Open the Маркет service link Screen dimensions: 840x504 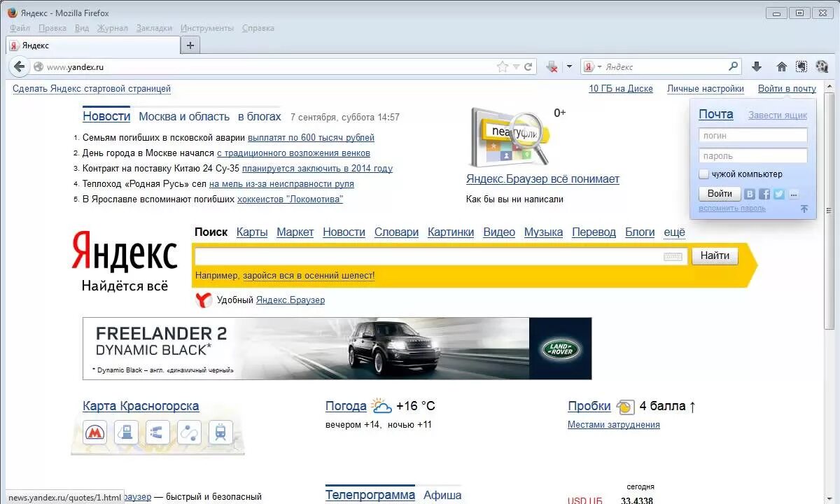295,232
